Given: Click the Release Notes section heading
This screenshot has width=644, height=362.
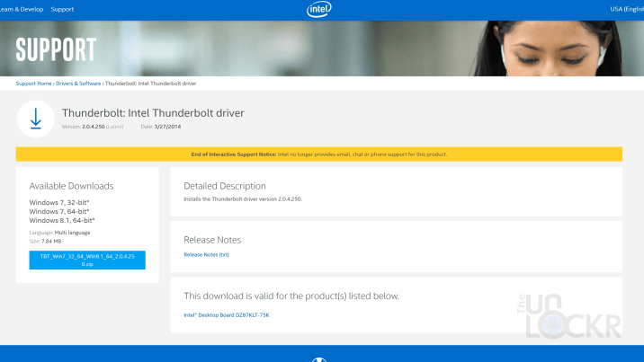Looking at the screenshot, I should [212, 240].
